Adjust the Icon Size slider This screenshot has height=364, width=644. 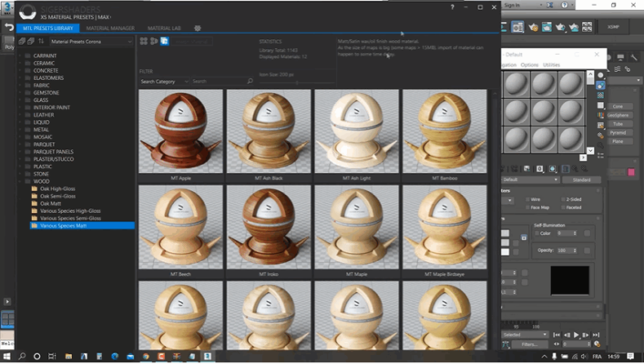(297, 83)
